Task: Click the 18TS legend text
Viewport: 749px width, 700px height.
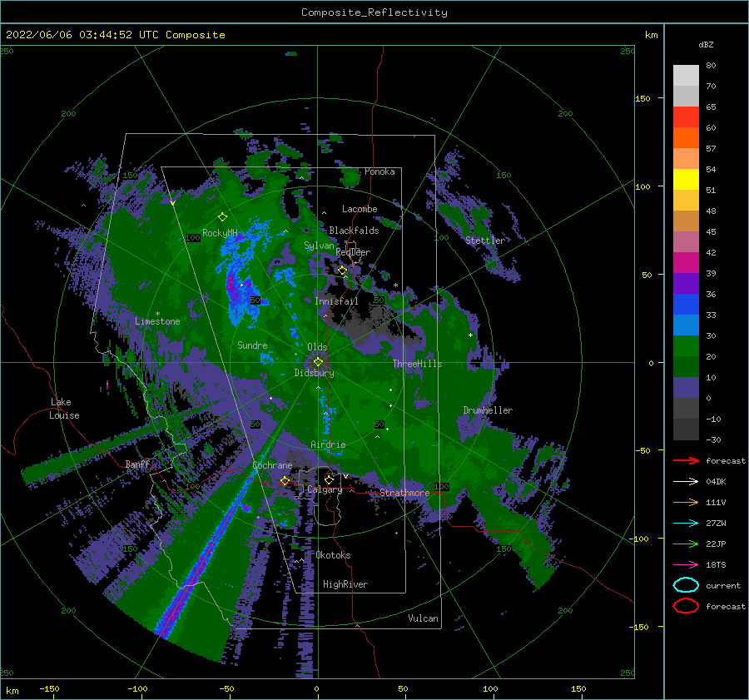Action: (x=716, y=565)
